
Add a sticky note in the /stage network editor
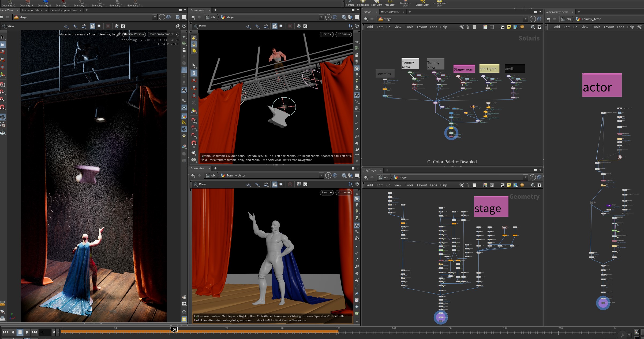[509, 27]
